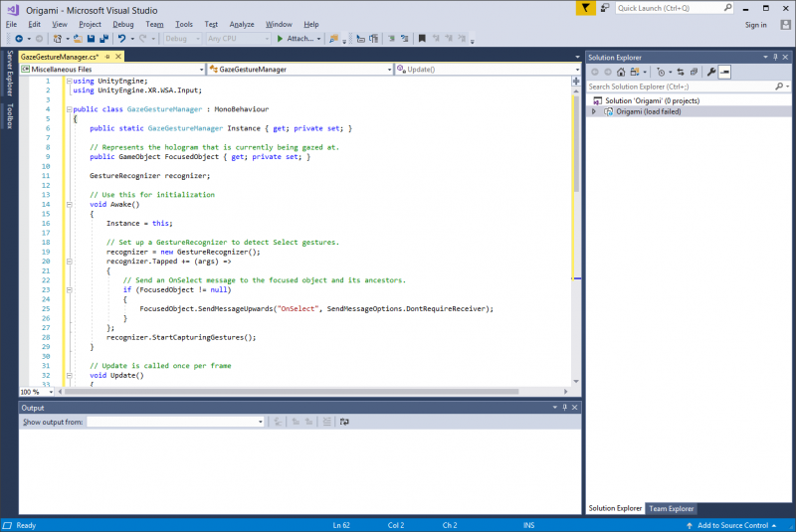Click the Pending Changes Filter clock icon
Viewport: 796px width, 532px height.
coord(661,72)
